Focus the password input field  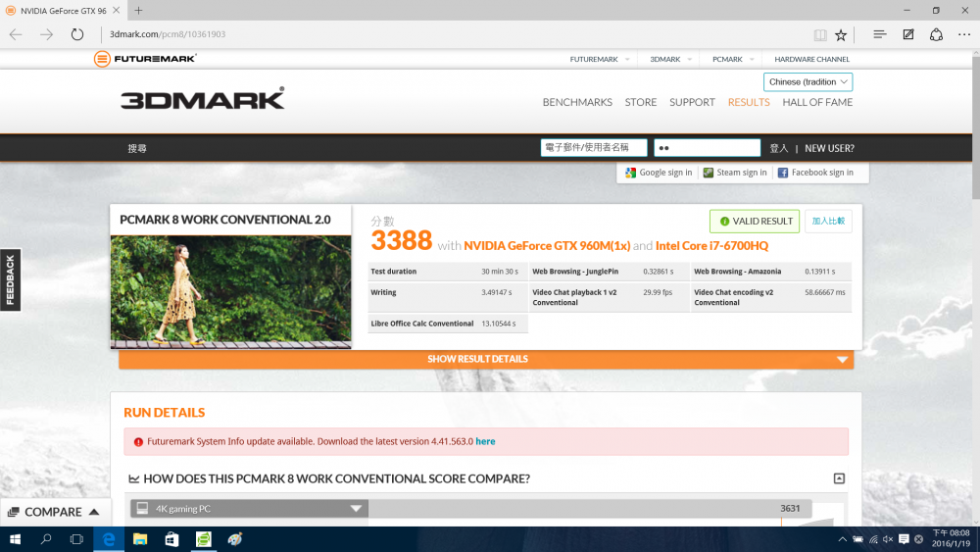[x=707, y=147]
